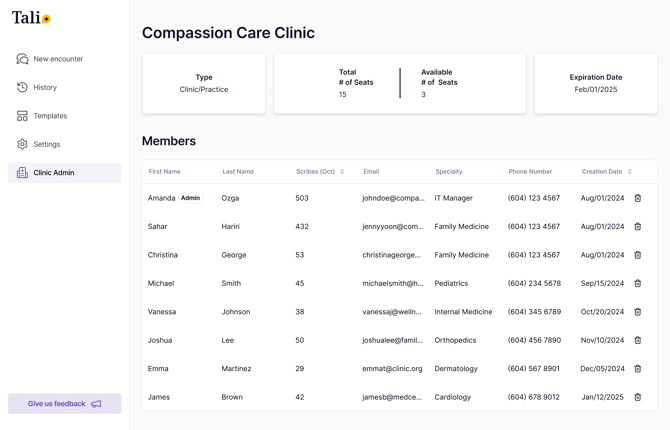Click the Tali logo
Viewport: 670px width, 430px height.
coord(31,18)
